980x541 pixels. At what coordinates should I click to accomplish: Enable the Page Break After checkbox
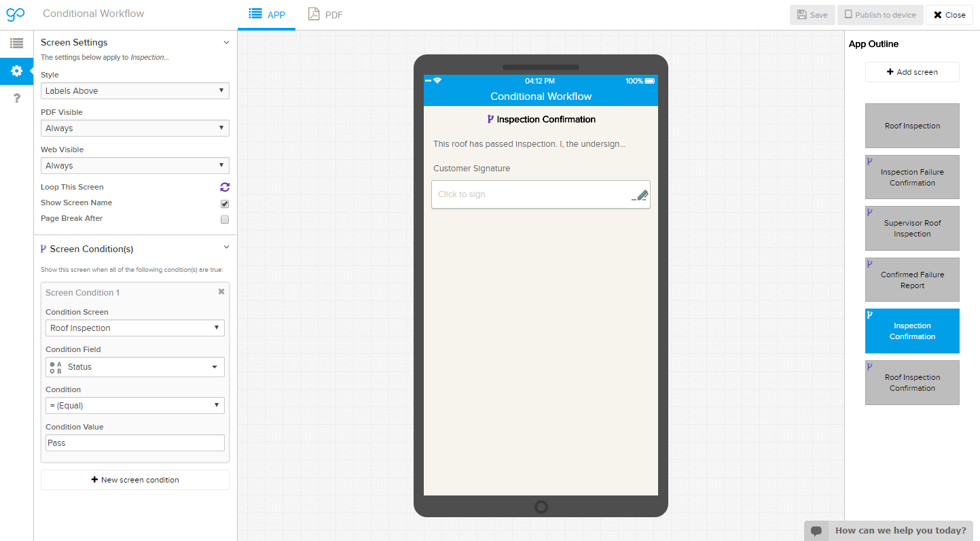pyautogui.click(x=225, y=220)
